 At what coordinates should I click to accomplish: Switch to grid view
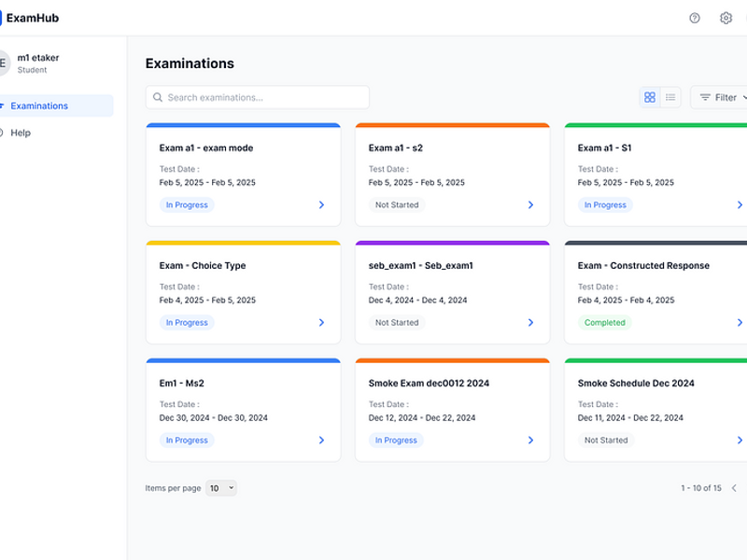click(x=650, y=97)
